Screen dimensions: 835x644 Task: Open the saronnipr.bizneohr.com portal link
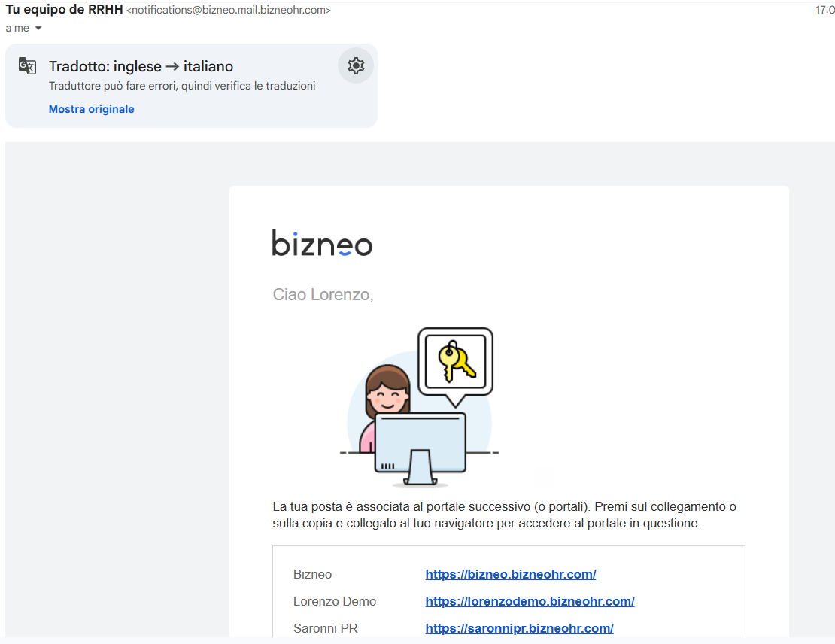519,628
